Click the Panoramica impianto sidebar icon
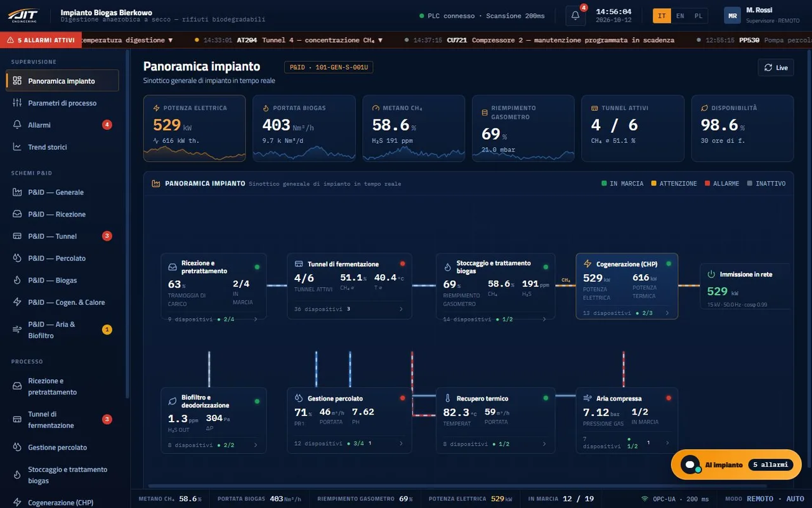This screenshot has height=508, width=812. click(x=17, y=81)
